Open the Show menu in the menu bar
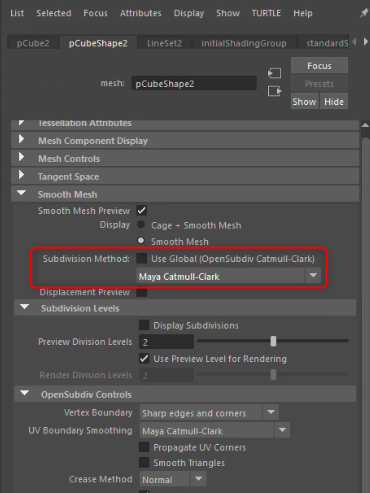The height and width of the screenshot is (493, 370). click(228, 13)
